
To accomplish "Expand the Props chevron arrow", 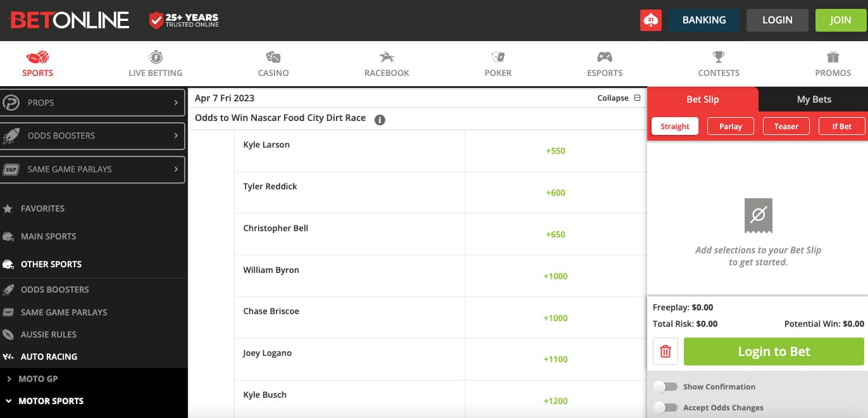I will 177,103.
